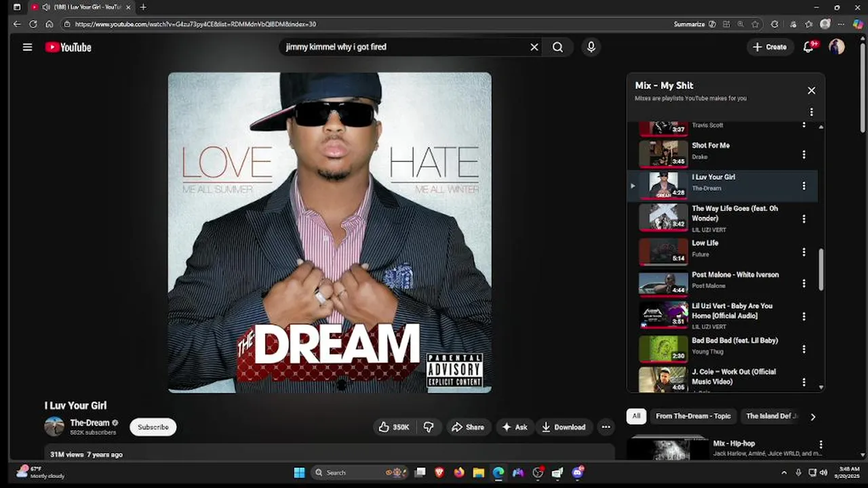
Task: Like the video (350K)
Action: pos(394,427)
